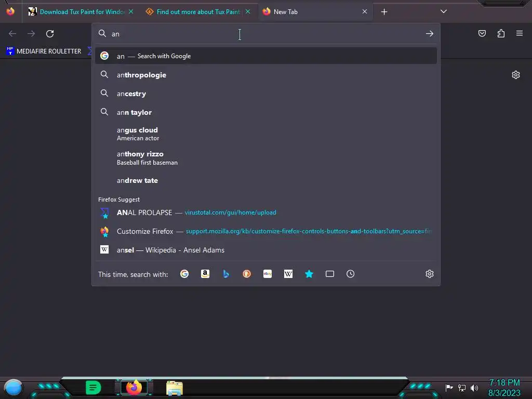Pick angus cloud American actor suggestion
Image resolution: width=532 pixels, height=399 pixels.
point(266,134)
